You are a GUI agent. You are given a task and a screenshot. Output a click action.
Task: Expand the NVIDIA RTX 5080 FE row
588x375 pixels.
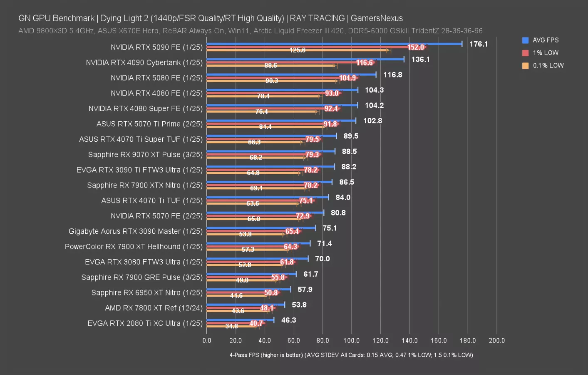pos(156,77)
